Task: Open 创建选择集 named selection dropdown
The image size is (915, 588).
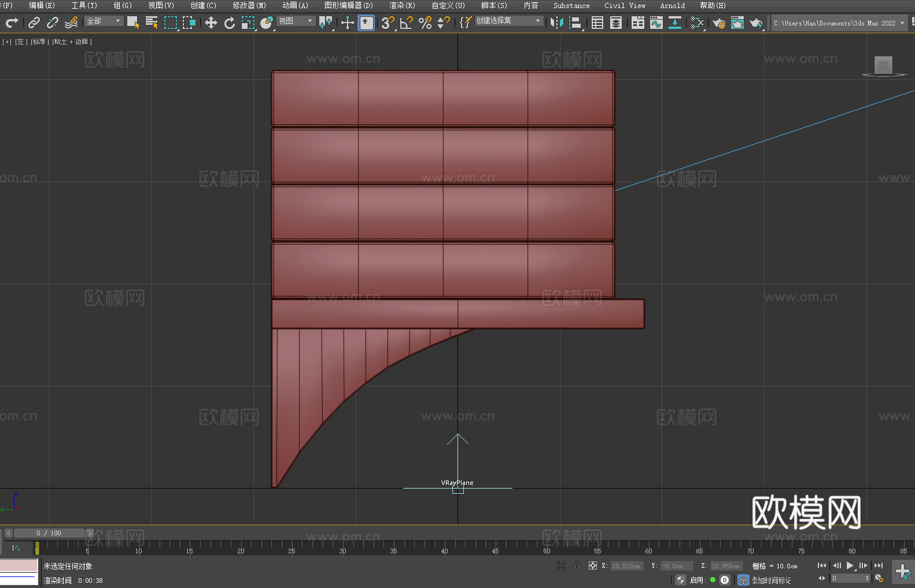Action: (509, 21)
